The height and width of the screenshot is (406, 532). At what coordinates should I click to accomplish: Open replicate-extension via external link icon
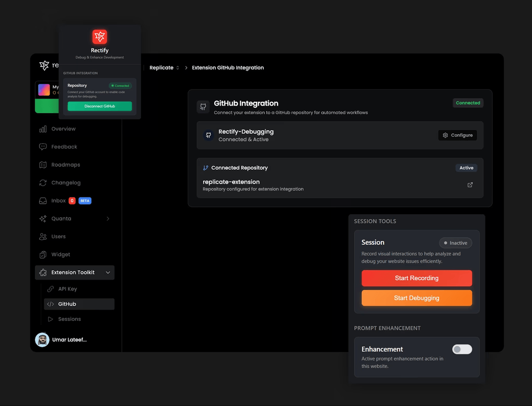(x=470, y=185)
